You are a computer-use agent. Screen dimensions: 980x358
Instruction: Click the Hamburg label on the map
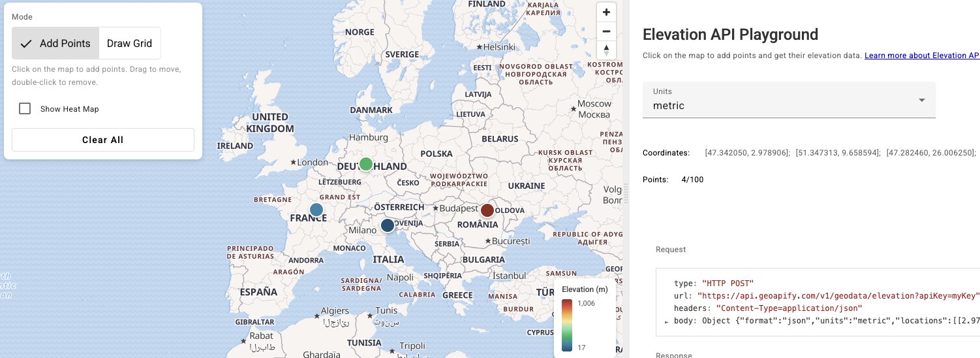pyautogui.click(x=369, y=138)
